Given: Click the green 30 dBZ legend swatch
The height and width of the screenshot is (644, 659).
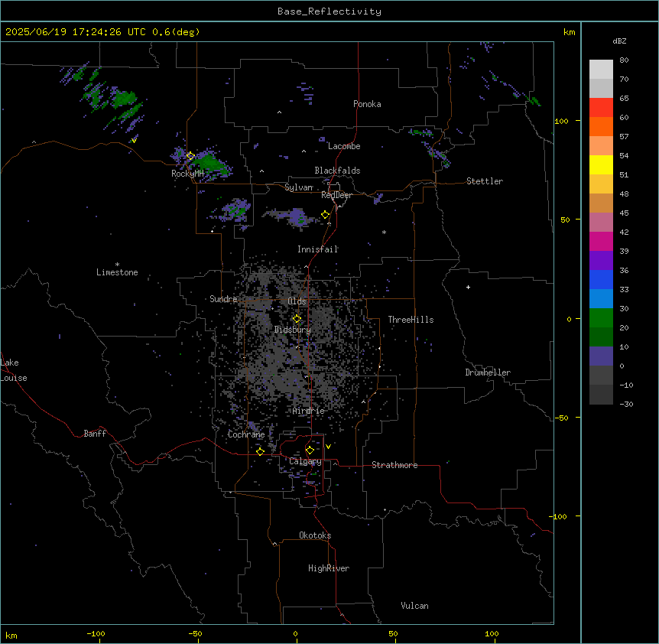Looking at the screenshot, I should 601,318.
